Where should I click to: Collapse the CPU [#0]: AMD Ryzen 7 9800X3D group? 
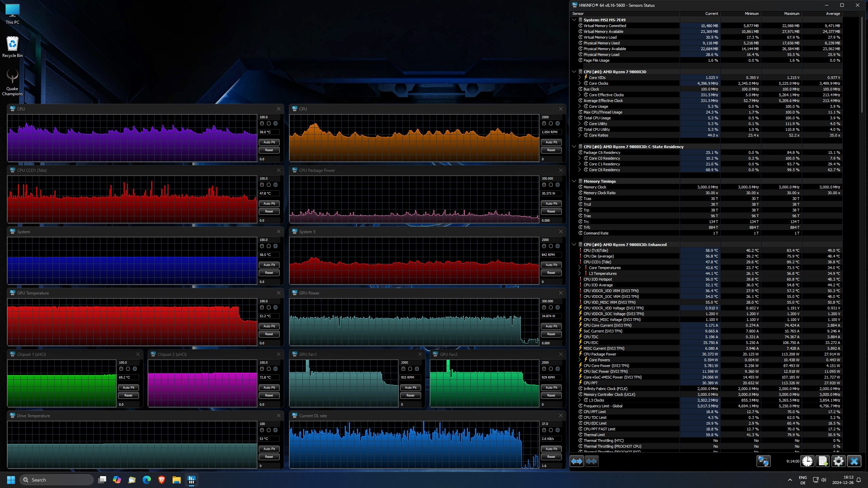tap(574, 72)
